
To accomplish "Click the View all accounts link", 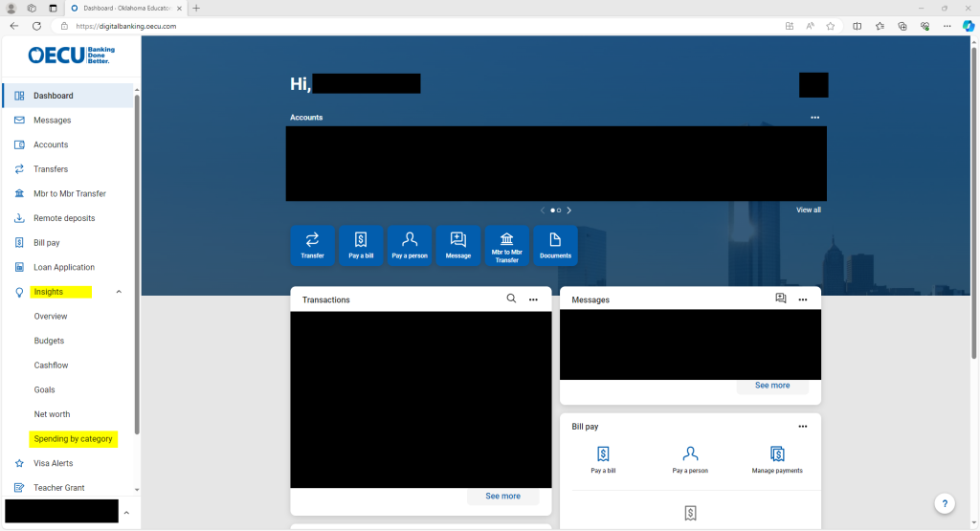I will [808, 210].
